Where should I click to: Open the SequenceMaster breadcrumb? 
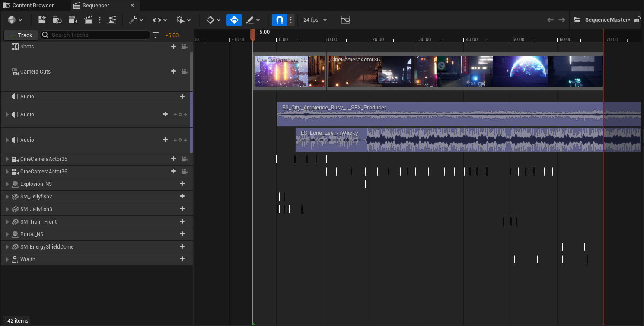(607, 20)
